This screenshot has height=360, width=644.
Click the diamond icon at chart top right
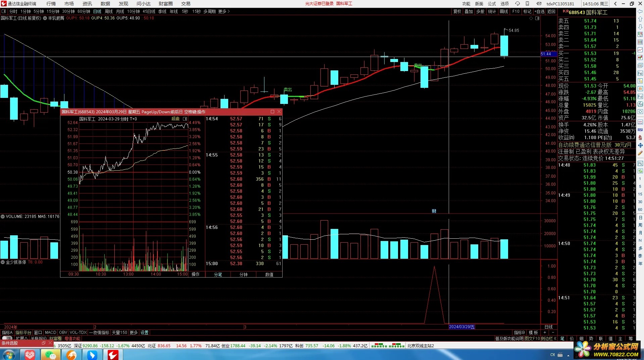(531, 18)
